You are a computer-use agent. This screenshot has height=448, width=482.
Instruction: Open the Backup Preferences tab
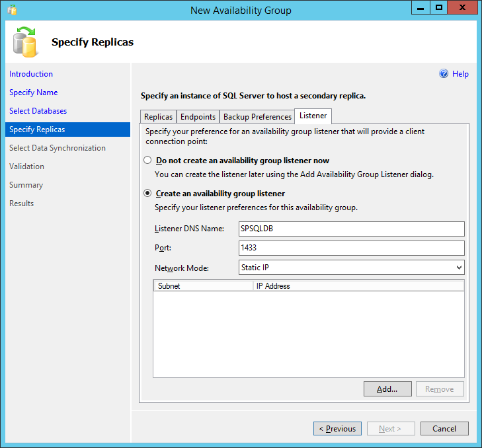pos(257,117)
